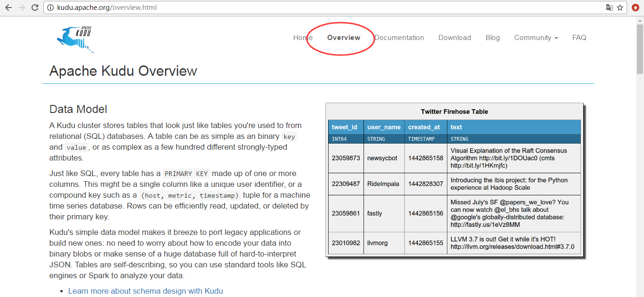This screenshot has width=644, height=297.
Task: Click the 'user_name' column header
Action: pos(384,127)
